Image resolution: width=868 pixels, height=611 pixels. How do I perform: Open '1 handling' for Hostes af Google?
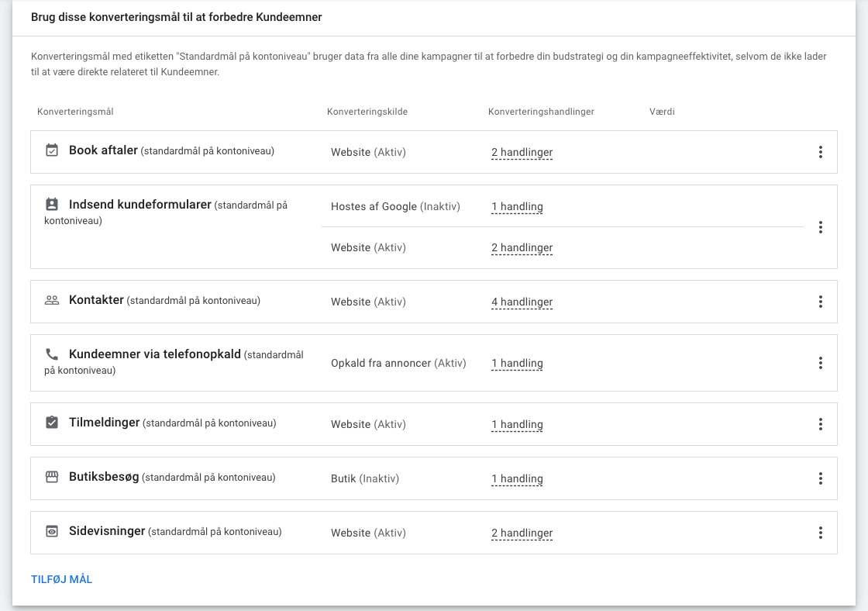[x=517, y=206]
